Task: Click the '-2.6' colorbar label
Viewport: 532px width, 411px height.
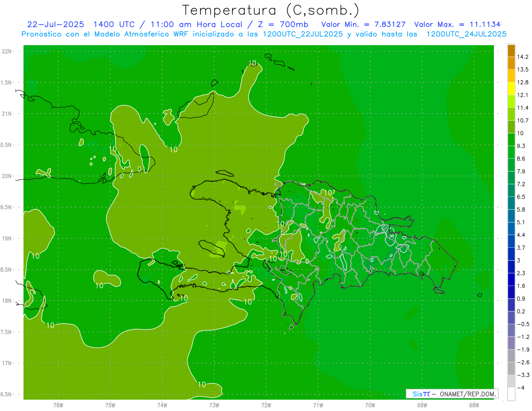Action: coord(523,362)
